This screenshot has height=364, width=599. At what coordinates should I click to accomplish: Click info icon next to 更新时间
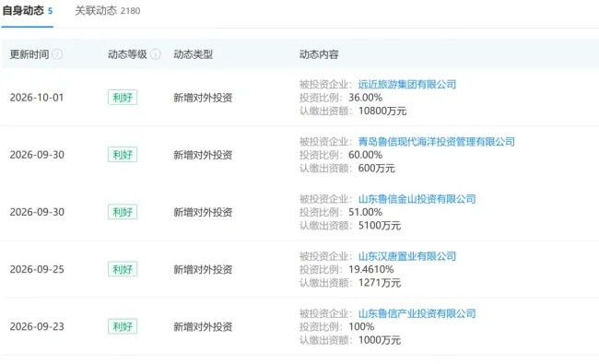57,54
